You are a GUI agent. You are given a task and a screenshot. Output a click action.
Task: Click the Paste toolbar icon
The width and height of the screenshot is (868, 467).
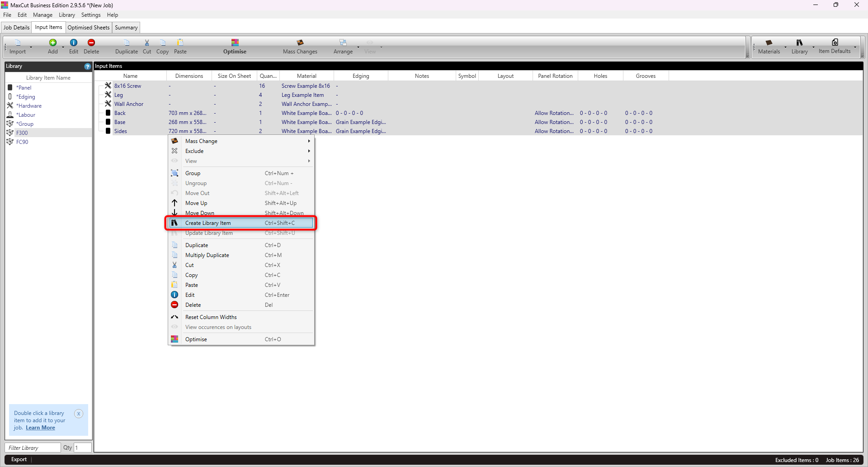(x=180, y=43)
